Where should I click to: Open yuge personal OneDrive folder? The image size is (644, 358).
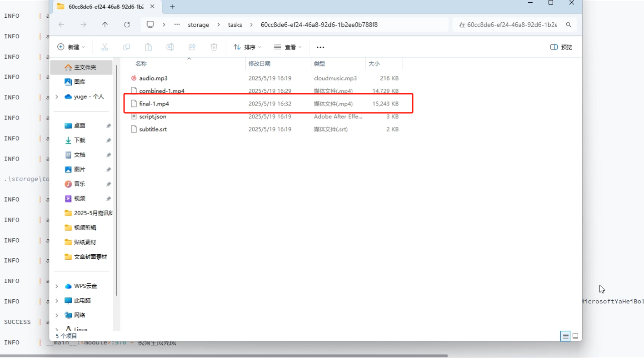pos(85,96)
